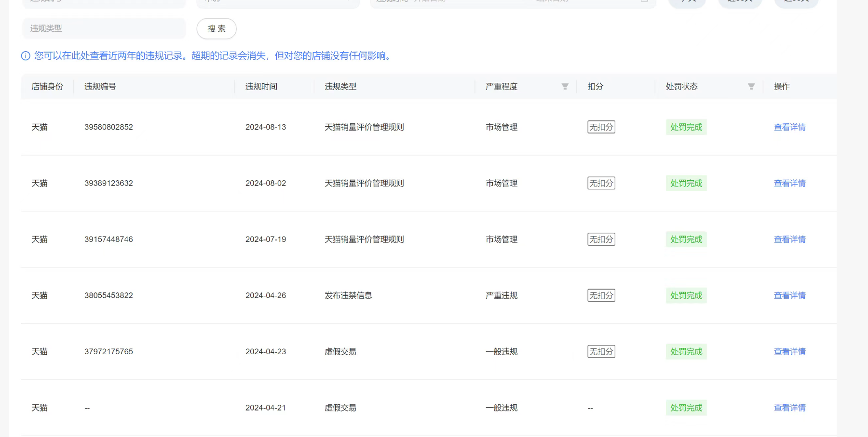Click the 处罚完成 badge for violation 39389123632
Viewport: 868px width, 437px height.
click(x=686, y=183)
